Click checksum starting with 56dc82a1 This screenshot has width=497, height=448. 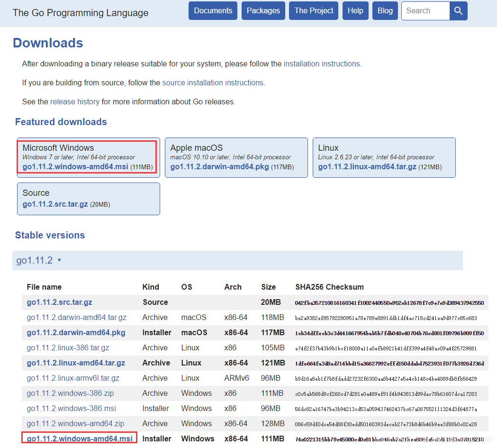[x=386, y=409]
